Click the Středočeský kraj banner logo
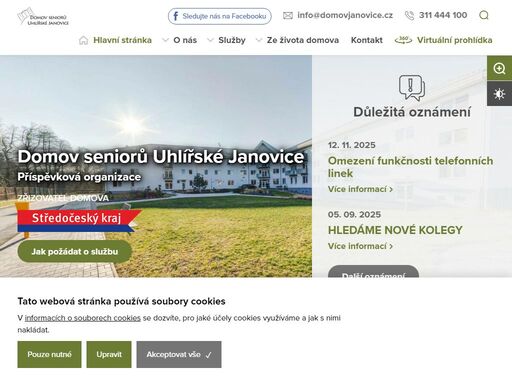This screenshot has width=512, height=384. (79, 221)
